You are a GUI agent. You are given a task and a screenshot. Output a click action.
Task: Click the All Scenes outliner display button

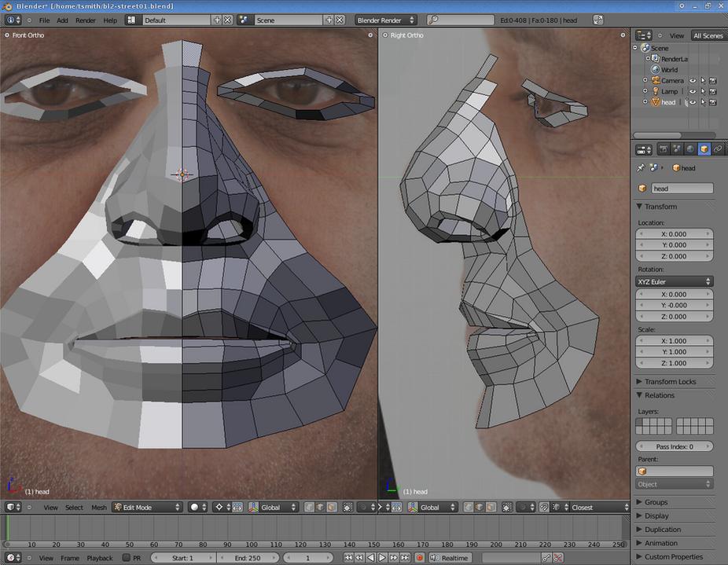[x=708, y=35]
